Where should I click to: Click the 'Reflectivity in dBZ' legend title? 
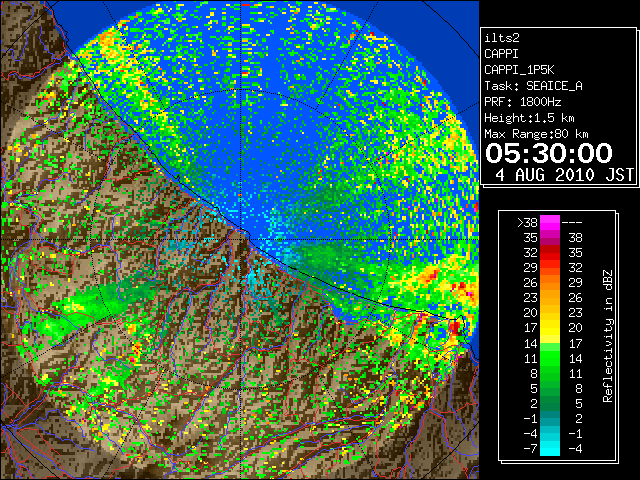tap(607, 336)
